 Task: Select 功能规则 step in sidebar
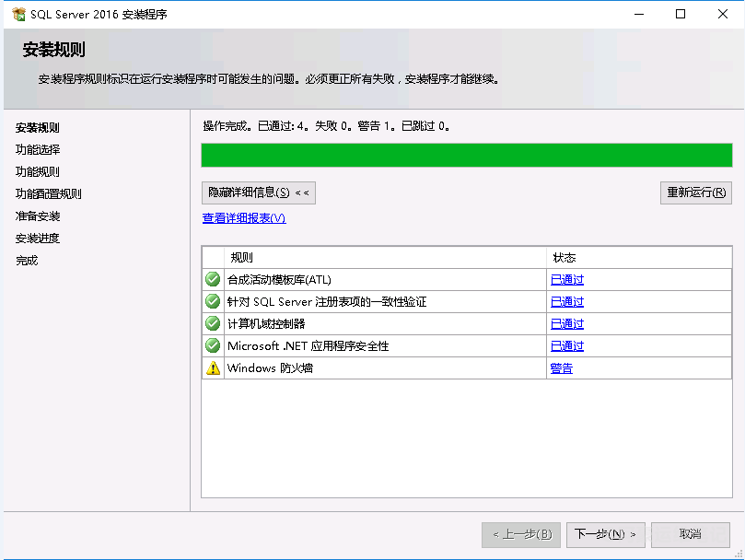point(38,171)
